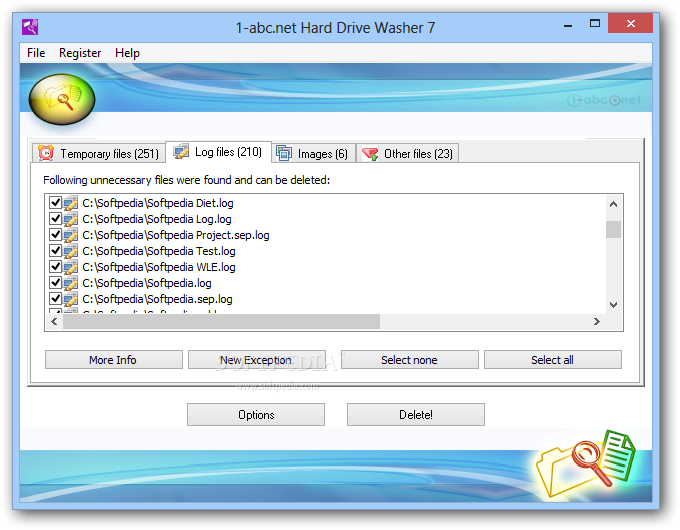The image size is (680, 530).
Task: Click the Delete! button
Action: pyautogui.click(x=415, y=415)
